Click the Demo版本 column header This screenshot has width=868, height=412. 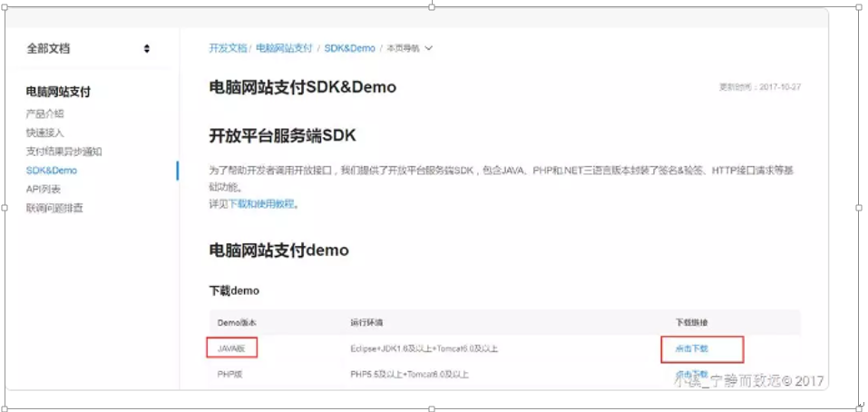click(237, 322)
